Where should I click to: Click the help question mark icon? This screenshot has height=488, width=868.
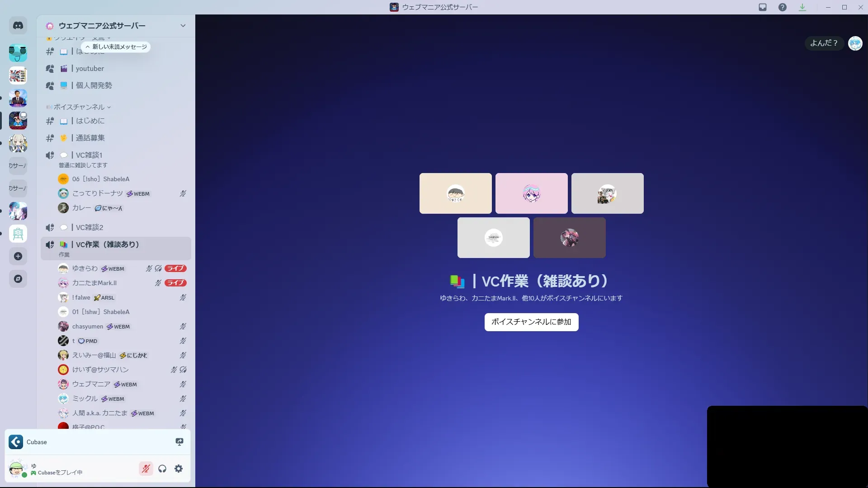(783, 7)
